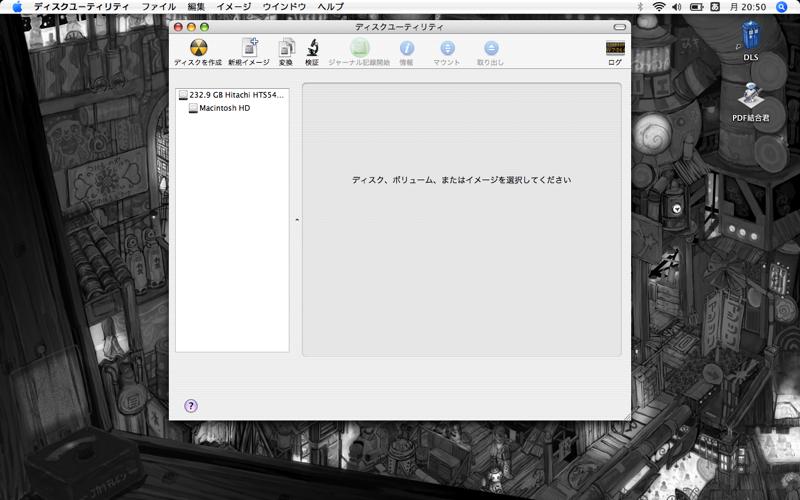Click the Burn disc (ディスクを作成) toolbar icon

198,48
